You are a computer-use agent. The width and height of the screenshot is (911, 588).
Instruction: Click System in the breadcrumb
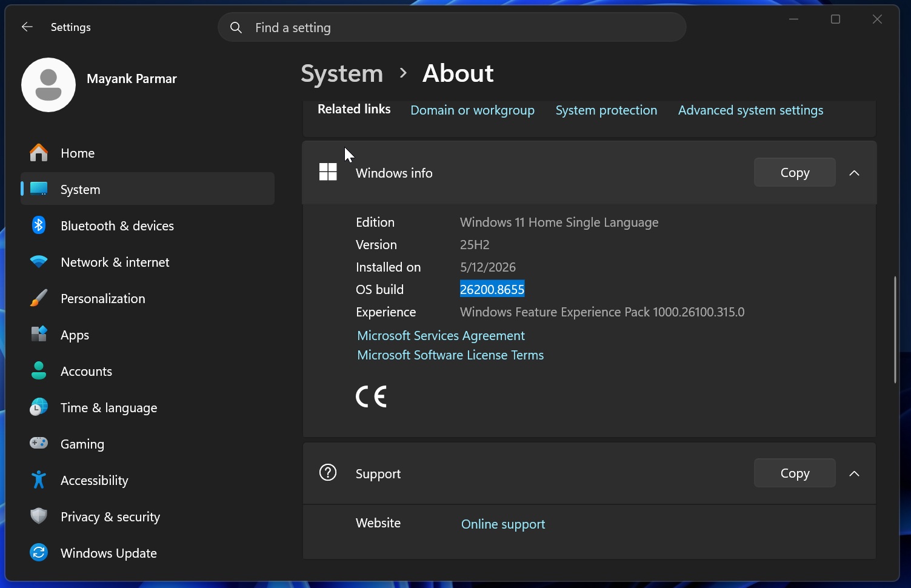point(342,73)
